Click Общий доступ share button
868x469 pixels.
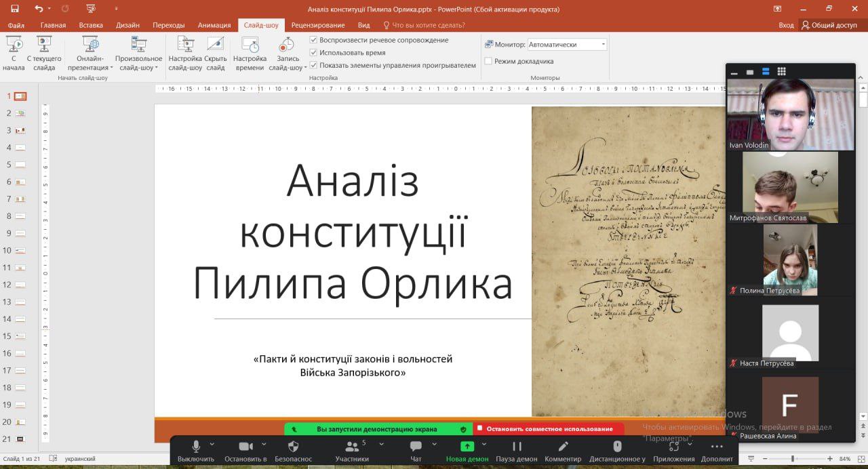point(829,25)
